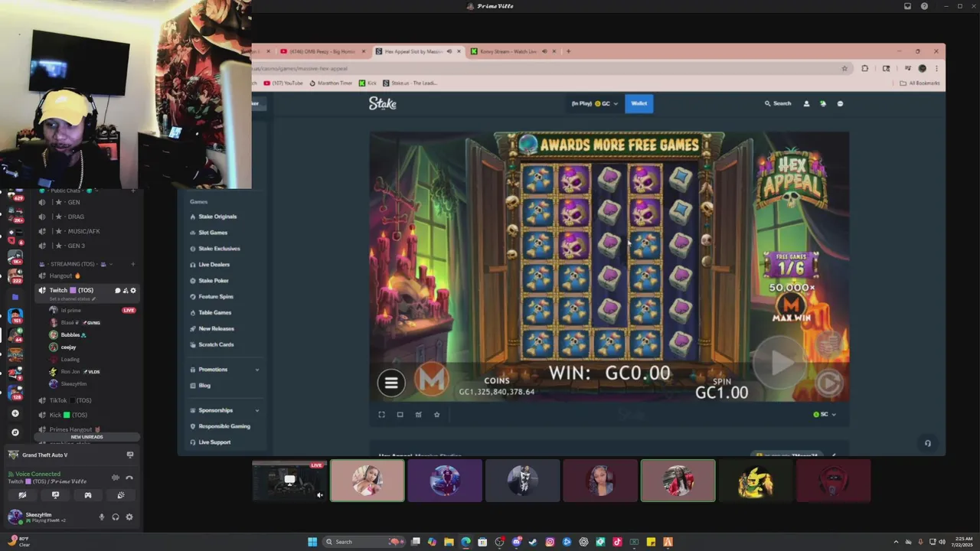Toggle Discord noise suppression icon
The height and width of the screenshot is (551, 980).
(116, 478)
